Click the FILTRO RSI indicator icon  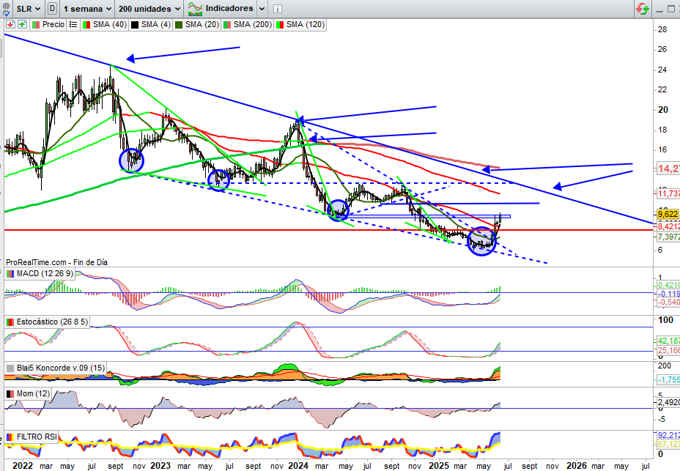(10, 437)
